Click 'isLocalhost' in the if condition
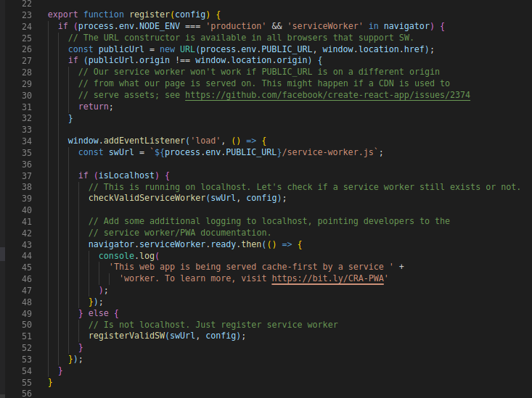This screenshot has width=532, height=398. click(126, 175)
